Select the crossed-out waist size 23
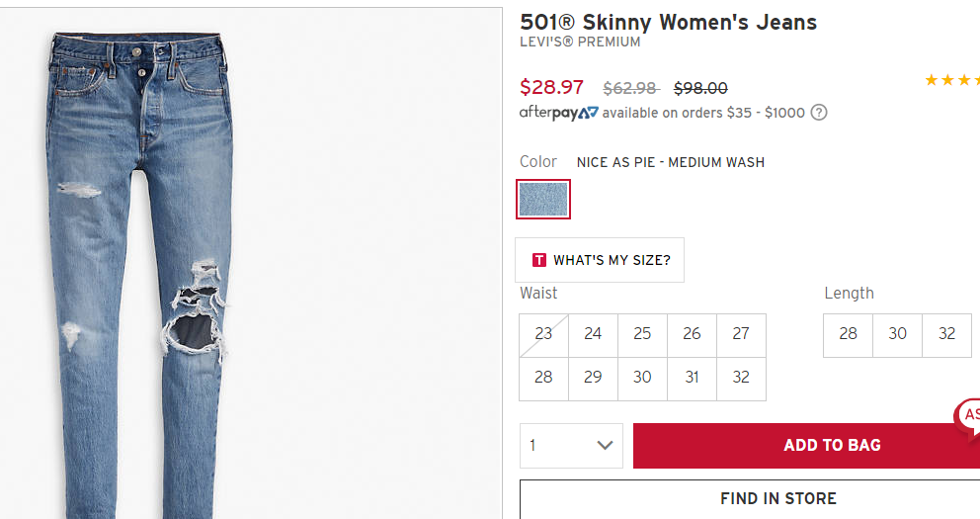Image resolution: width=980 pixels, height=519 pixels. 543,335
